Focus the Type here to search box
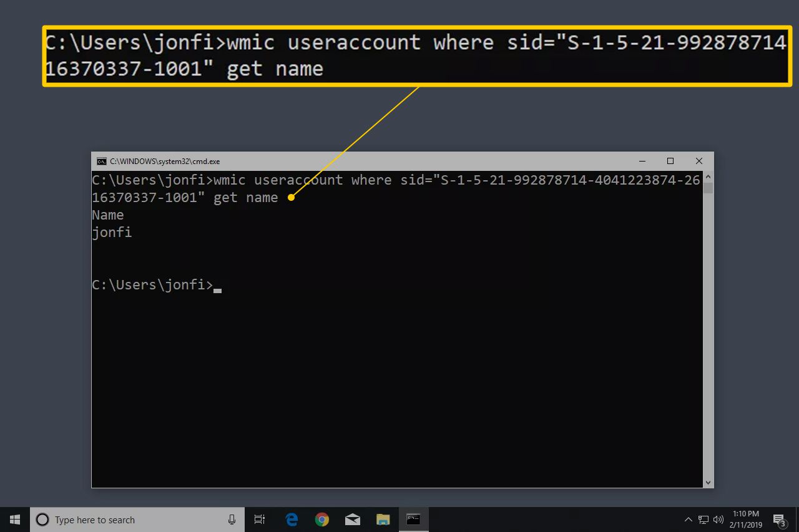Screen dimensions: 799x532 pos(137,520)
